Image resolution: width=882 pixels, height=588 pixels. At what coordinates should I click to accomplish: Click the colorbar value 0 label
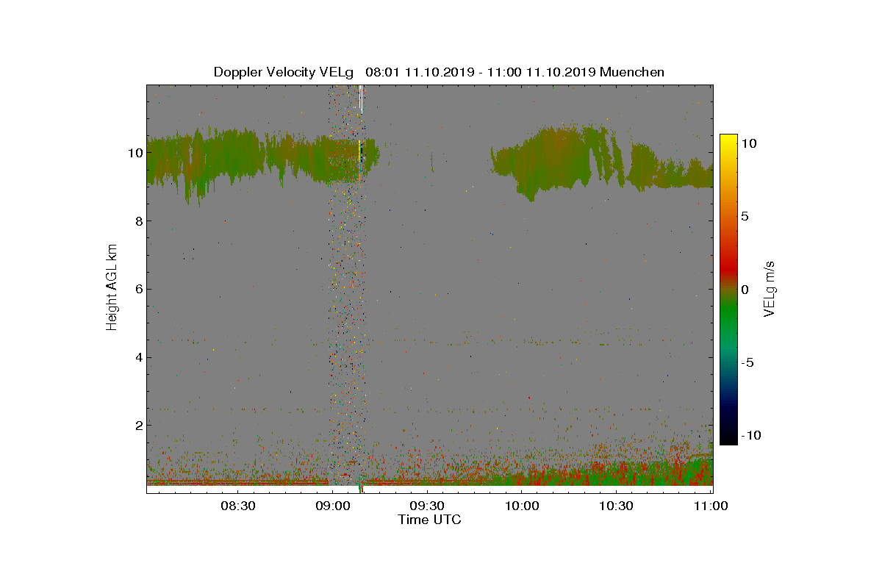745,289
